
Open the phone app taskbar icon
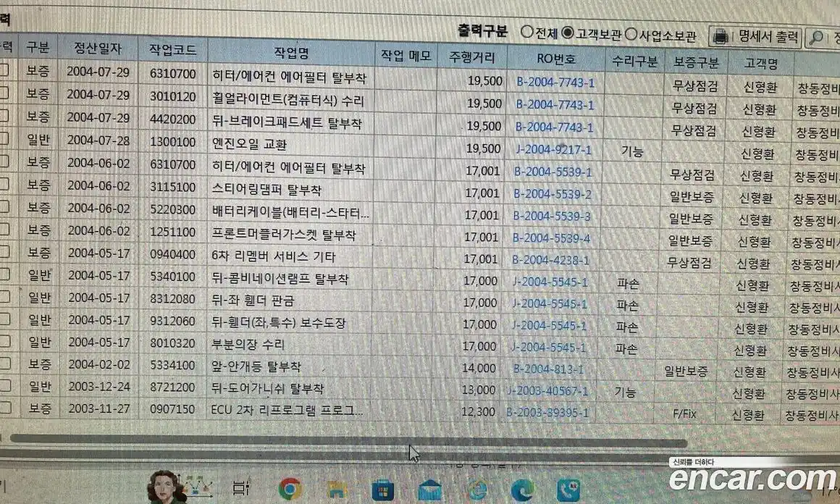coord(568,490)
